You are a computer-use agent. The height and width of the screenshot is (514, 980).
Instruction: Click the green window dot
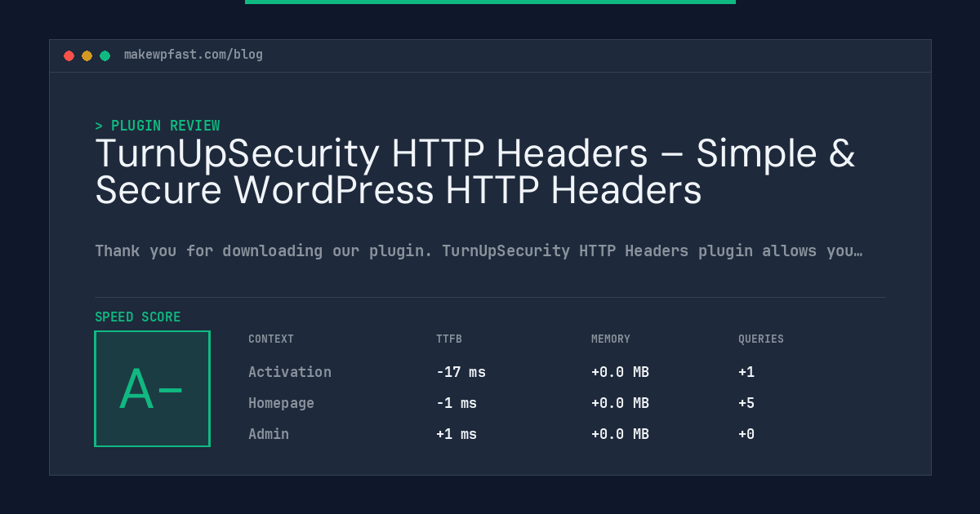tap(105, 55)
